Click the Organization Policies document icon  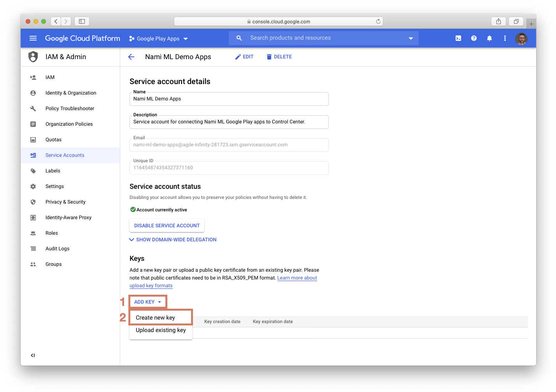(33, 124)
